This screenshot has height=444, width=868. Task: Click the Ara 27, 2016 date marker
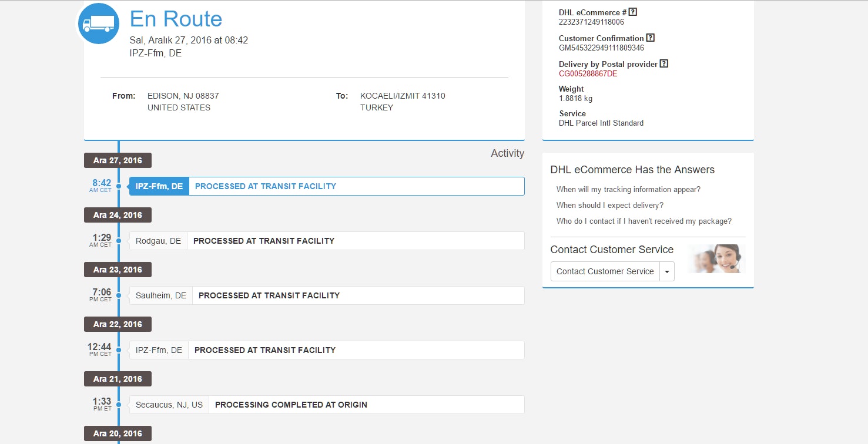click(118, 160)
